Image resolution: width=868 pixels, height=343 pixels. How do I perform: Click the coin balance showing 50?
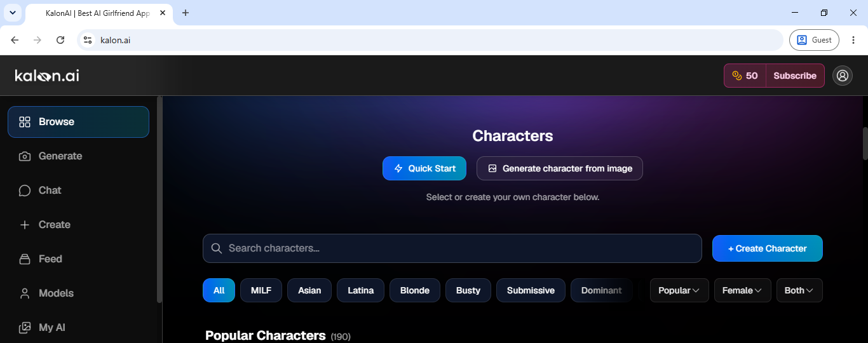click(745, 76)
